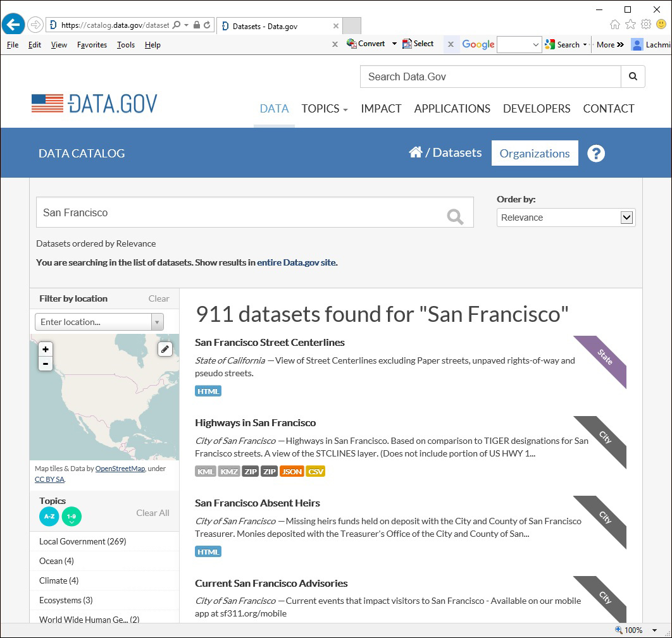Click the address bar lock icon
The image size is (672, 638).
(x=197, y=25)
